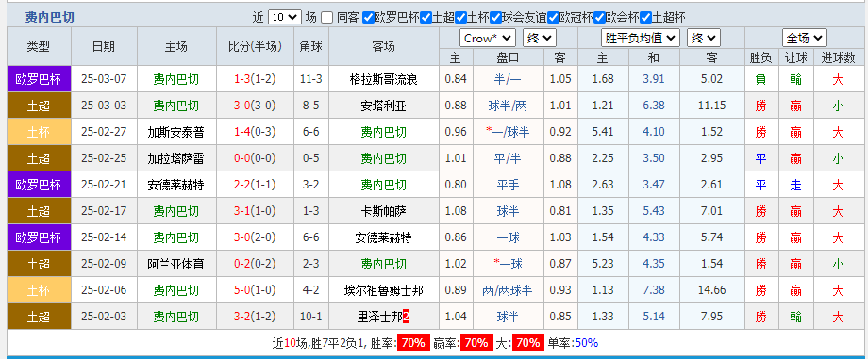Click the handicap 平手
Viewport: 868px width, 359px height.
pyautogui.click(x=508, y=185)
